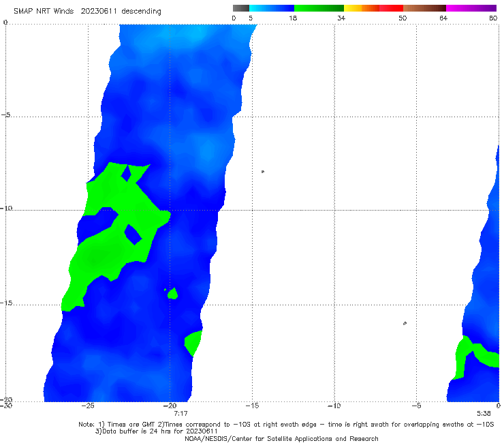Click the swath time label '7:17'

pyautogui.click(x=180, y=414)
